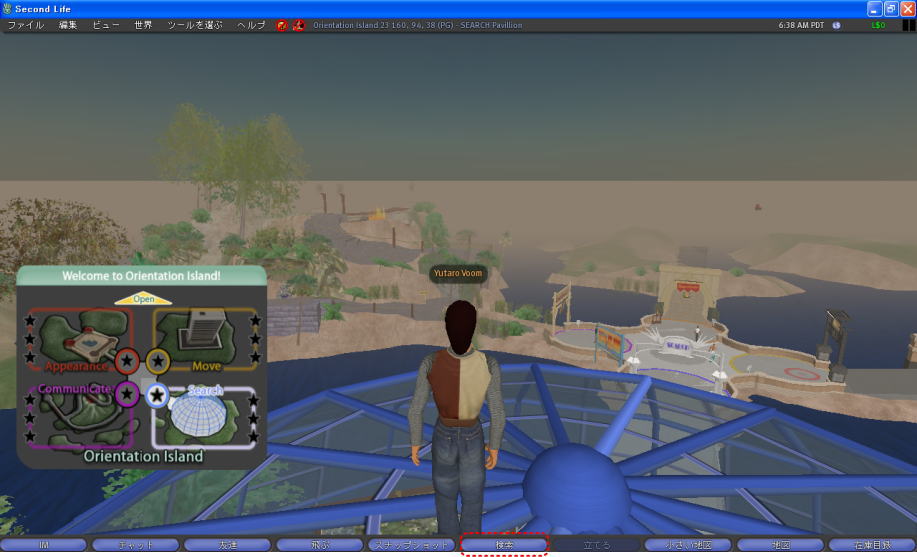Screen dimensions: 917x557
Task: Click the yellow star circle for Move
Action: (158, 361)
